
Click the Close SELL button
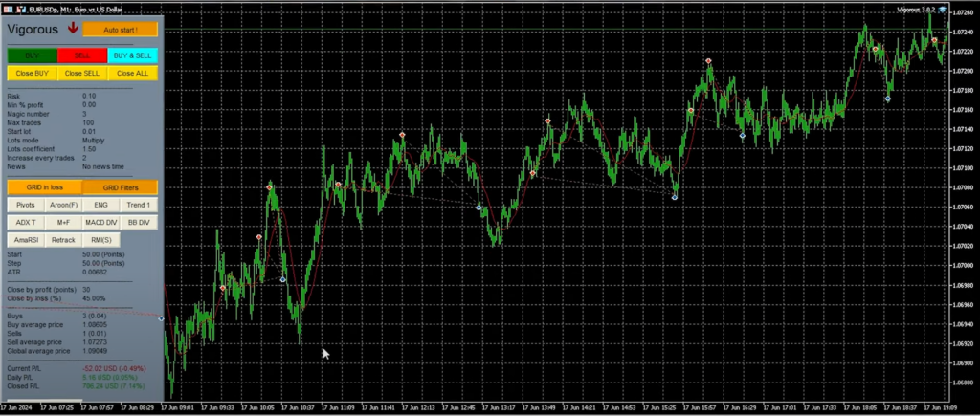[82, 73]
